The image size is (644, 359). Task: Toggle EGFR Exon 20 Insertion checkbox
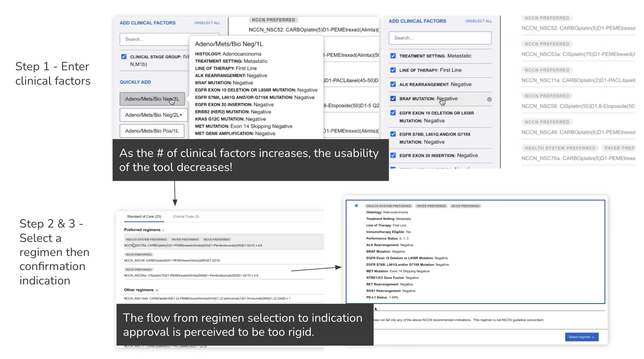(x=393, y=155)
